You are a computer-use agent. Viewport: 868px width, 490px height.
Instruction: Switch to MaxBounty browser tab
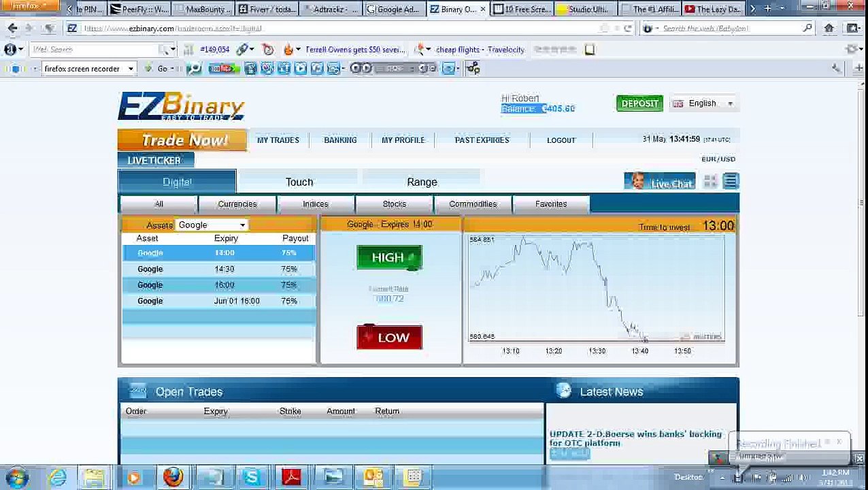coord(203,9)
